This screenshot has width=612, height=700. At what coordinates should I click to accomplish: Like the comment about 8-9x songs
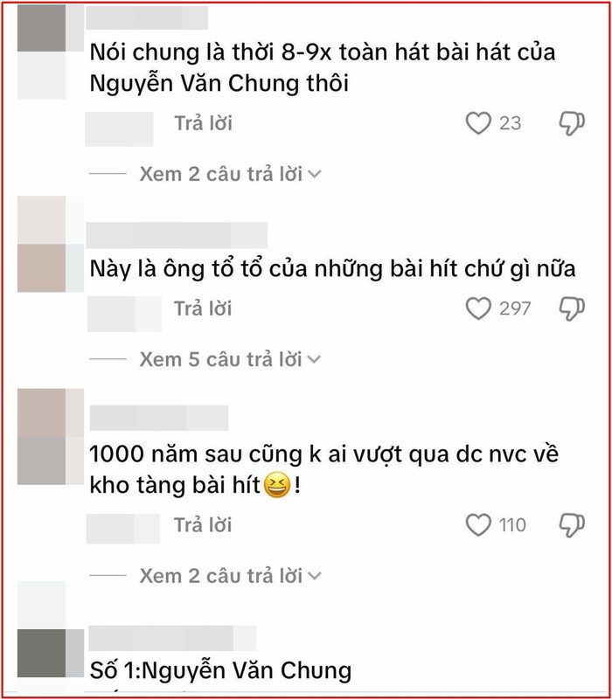(x=478, y=123)
